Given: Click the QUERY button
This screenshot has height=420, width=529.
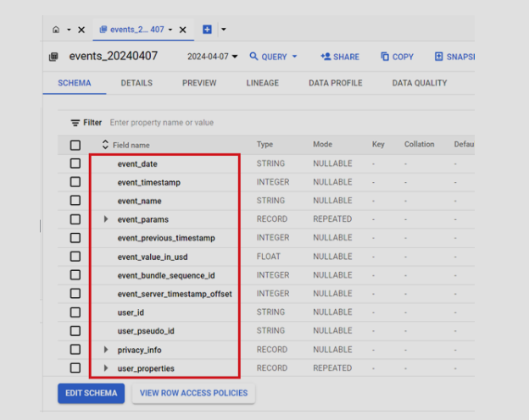Looking at the screenshot, I should 268,56.
